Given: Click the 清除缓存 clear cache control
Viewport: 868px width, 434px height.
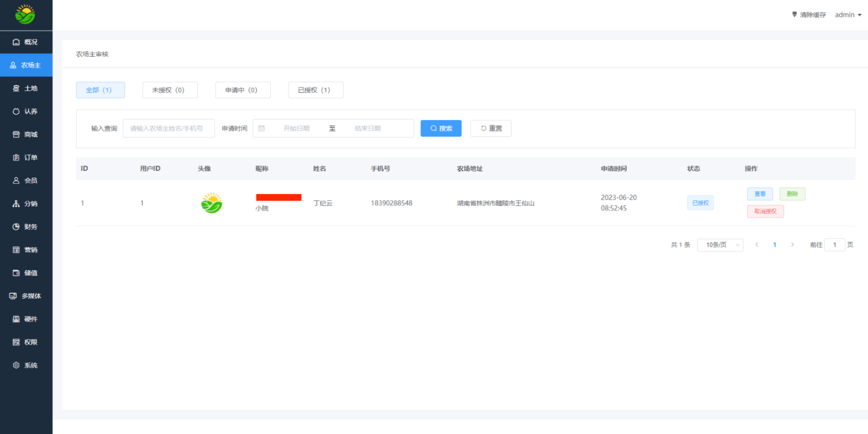Looking at the screenshot, I should coord(809,14).
